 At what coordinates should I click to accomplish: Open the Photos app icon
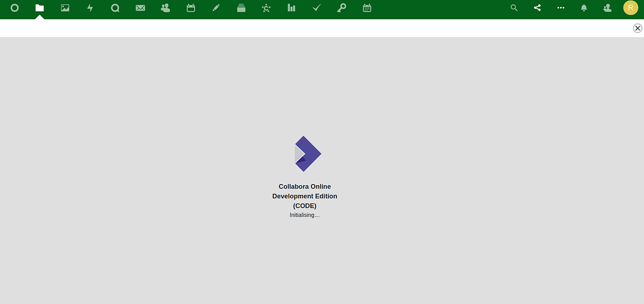pyautogui.click(x=65, y=8)
